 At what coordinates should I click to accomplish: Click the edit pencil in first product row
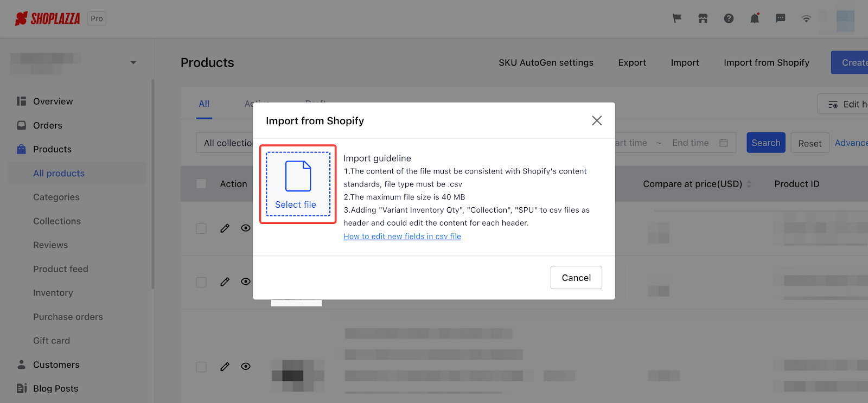tap(225, 228)
